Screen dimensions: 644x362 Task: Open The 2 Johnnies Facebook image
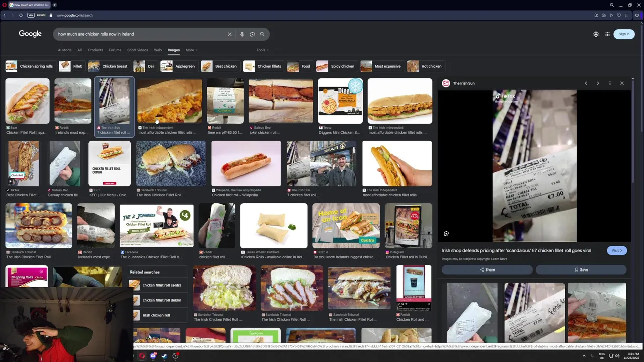(156, 226)
